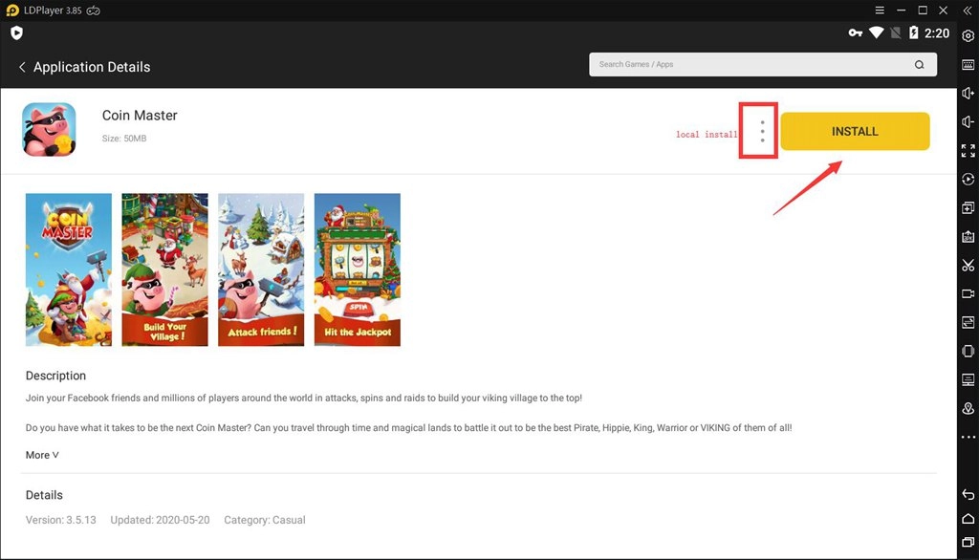This screenshot has height=560, width=979.
Task: Toggle fullscreen mode icon
Action: point(968,150)
